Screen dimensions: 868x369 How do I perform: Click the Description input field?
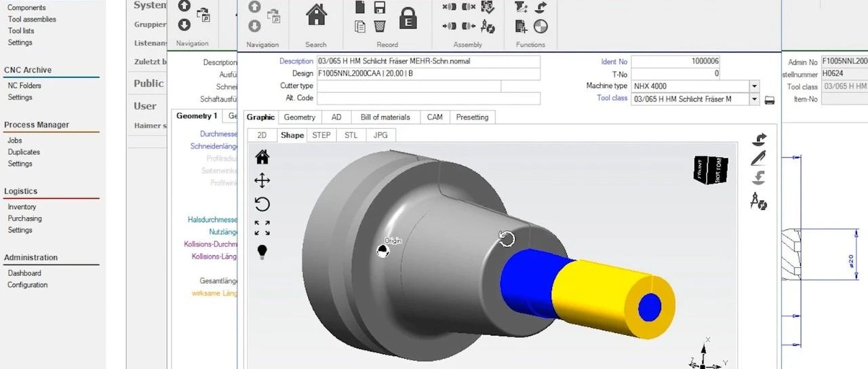coord(428,61)
